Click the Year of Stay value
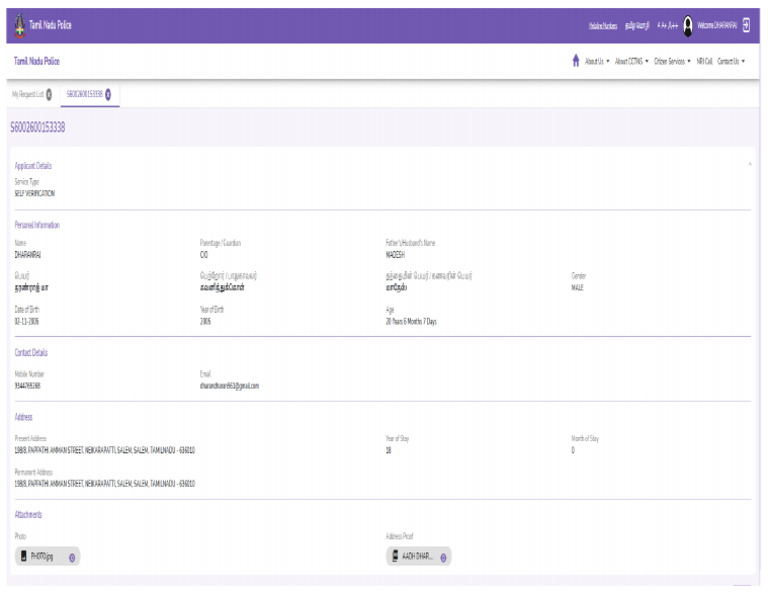This screenshot has height=594, width=768. pos(388,450)
